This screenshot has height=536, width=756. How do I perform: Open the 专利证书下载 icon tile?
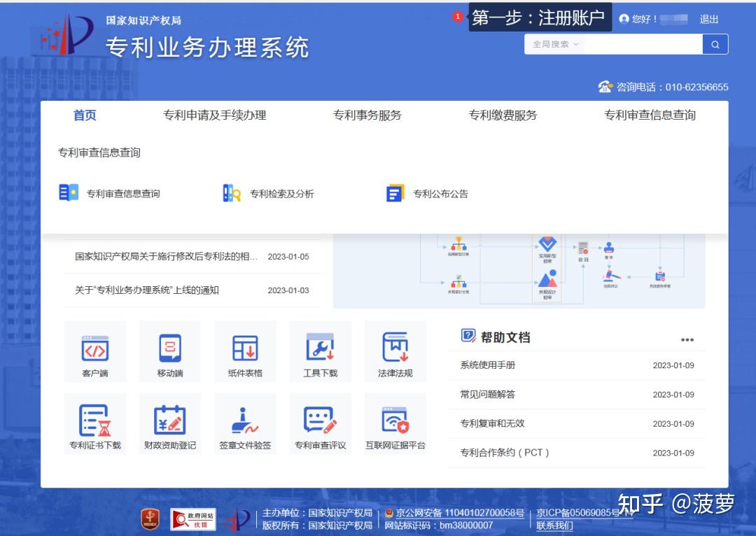(95, 423)
